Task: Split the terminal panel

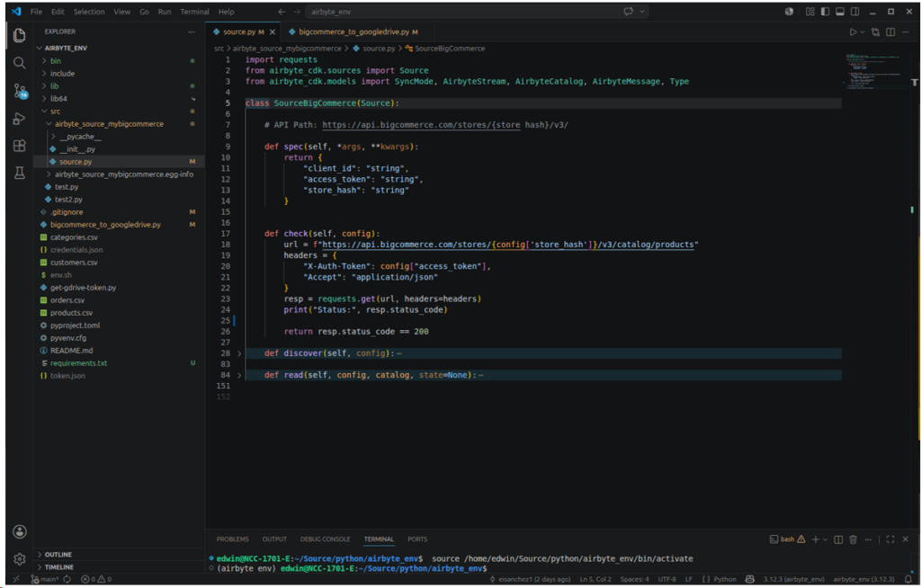Action: (838, 539)
